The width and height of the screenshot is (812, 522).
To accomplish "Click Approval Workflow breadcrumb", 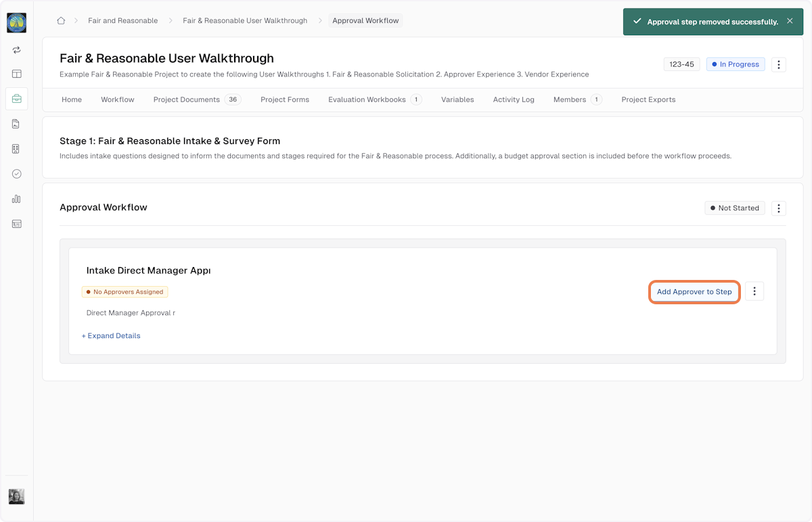I will [365, 21].
